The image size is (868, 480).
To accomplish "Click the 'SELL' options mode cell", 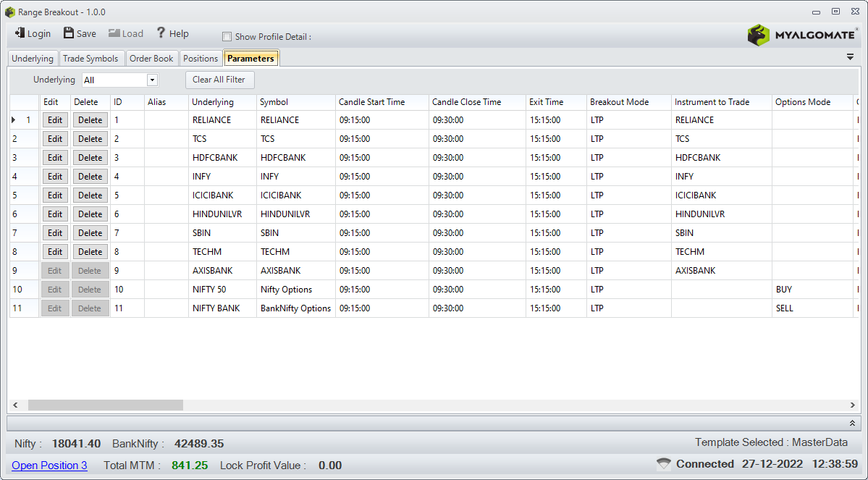I will click(x=812, y=308).
